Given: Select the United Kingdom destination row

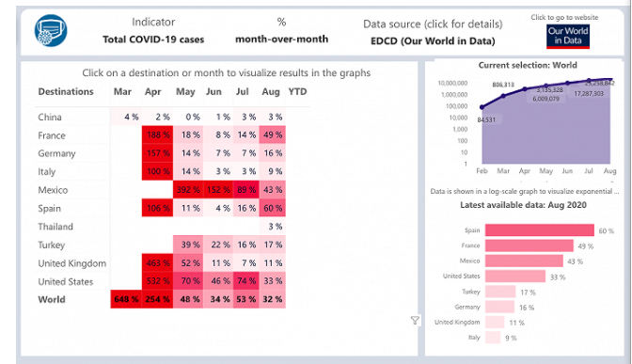Looking at the screenshot, I should (161, 263).
